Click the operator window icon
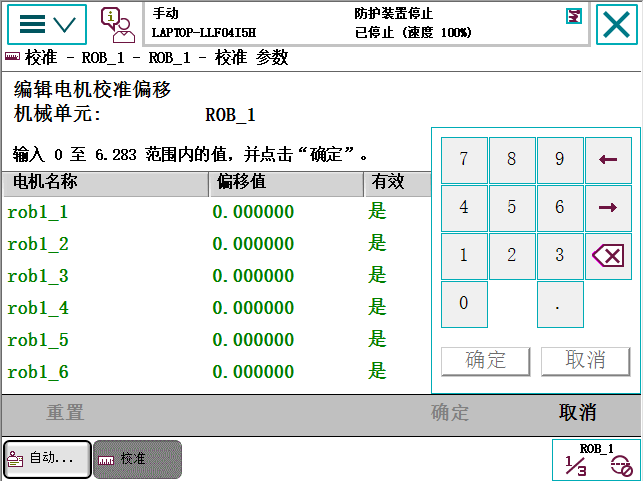Screen dimensions: 644x481 tap(118, 24)
